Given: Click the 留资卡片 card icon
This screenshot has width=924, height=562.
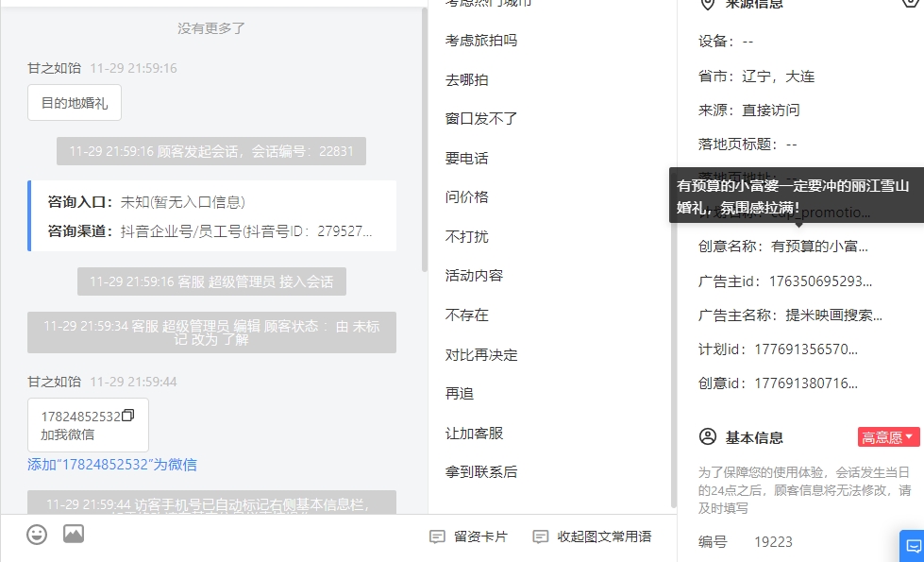Looking at the screenshot, I should click(437, 536).
